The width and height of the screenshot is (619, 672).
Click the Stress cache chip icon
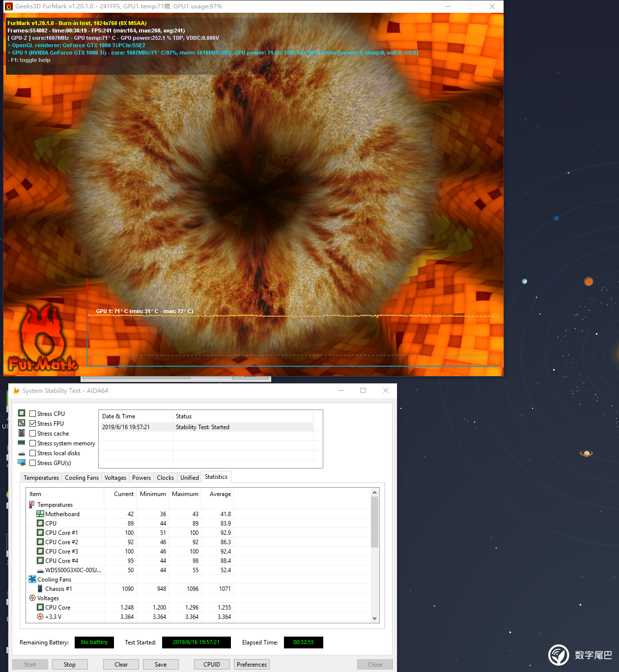coord(22,433)
